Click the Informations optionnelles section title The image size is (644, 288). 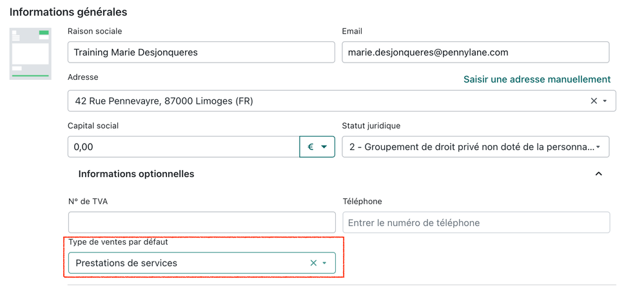136,174
